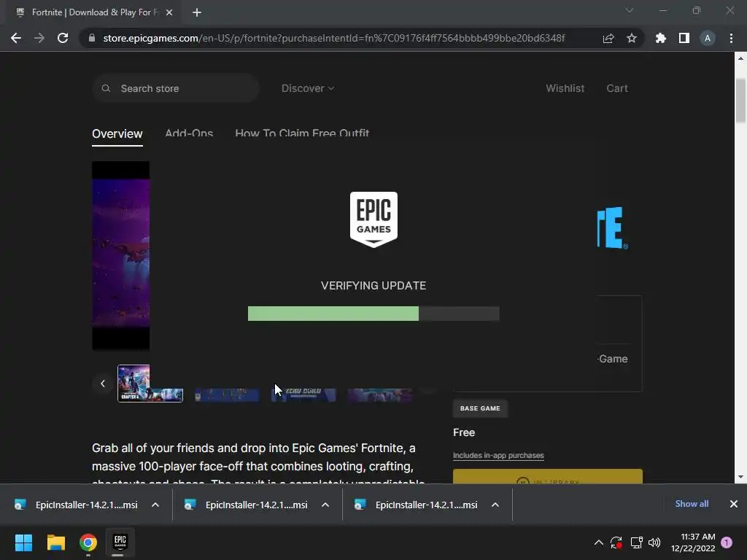Switch to Chrome in the taskbar
Viewport: 747px width, 560px height.
pos(88,542)
